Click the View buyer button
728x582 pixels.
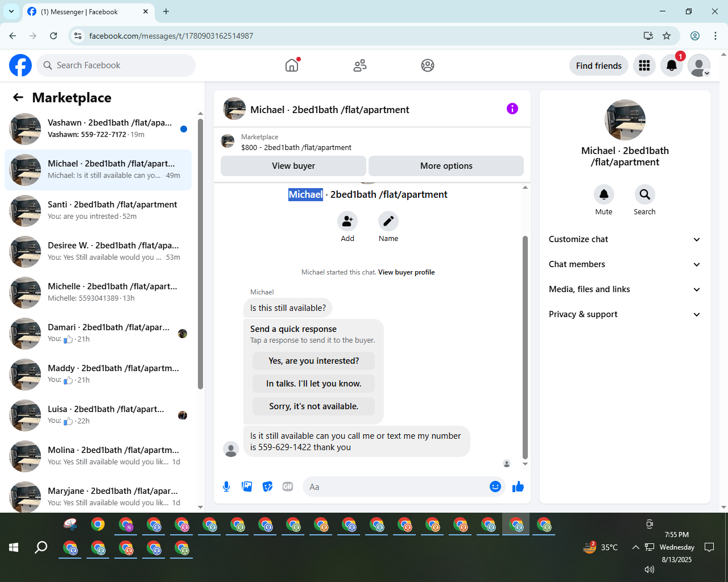pyautogui.click(x=293, y=166)
